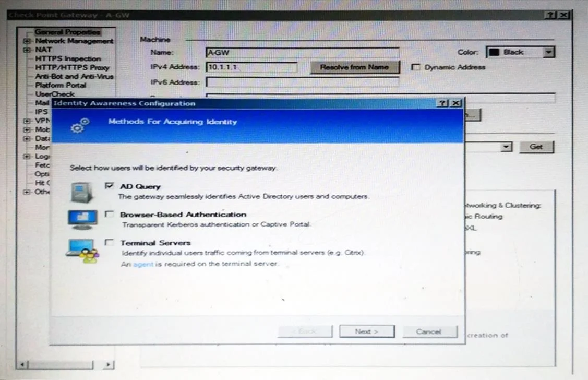
Task: Select HTTPS Inspection in the tree
Action: click(x=68, y=58)
